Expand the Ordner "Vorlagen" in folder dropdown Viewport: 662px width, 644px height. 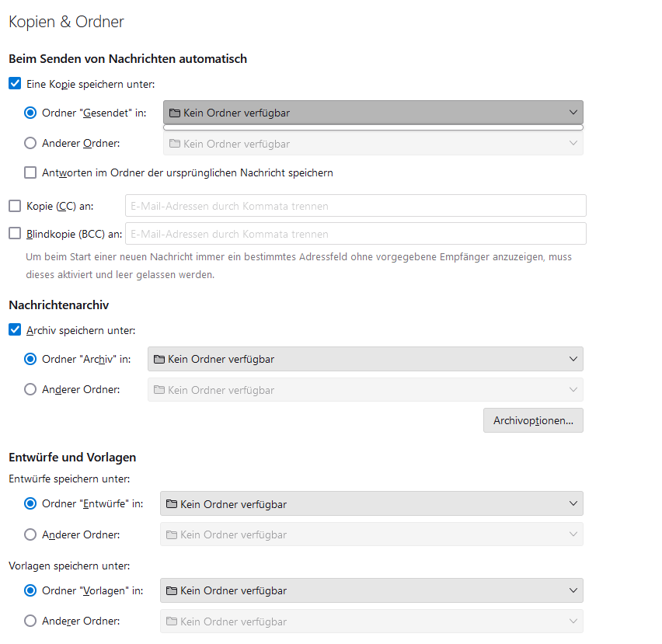click(x=371, y=590)
